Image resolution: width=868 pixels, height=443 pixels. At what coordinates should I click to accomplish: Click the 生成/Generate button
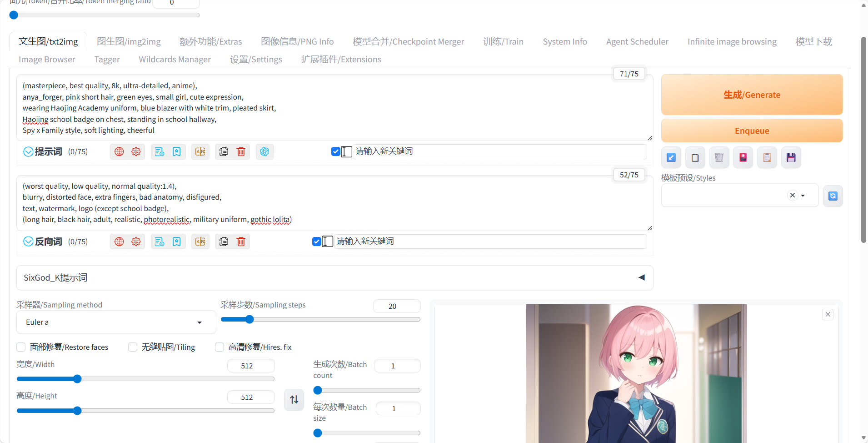pyautogui.click(x=752, y=95)
